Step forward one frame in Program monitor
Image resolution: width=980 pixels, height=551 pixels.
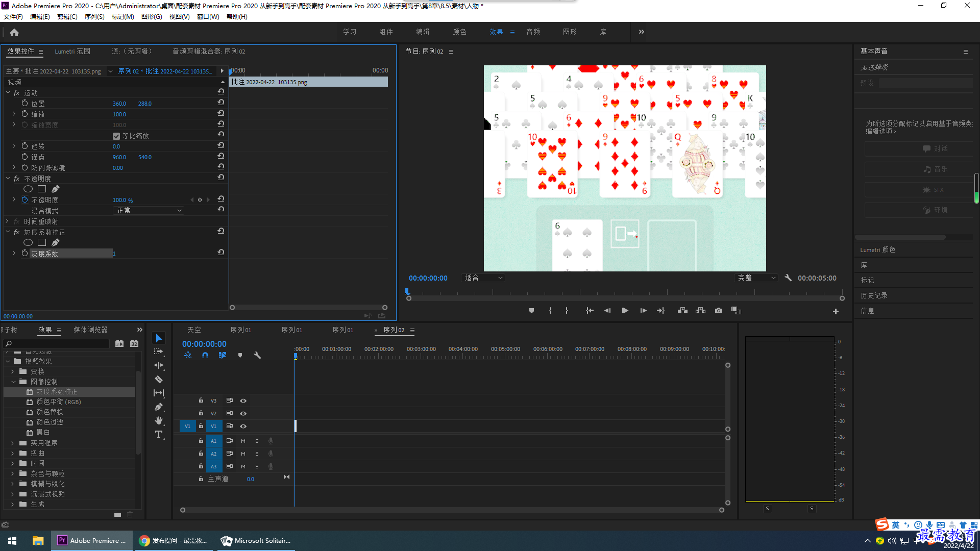coord(643,311)
